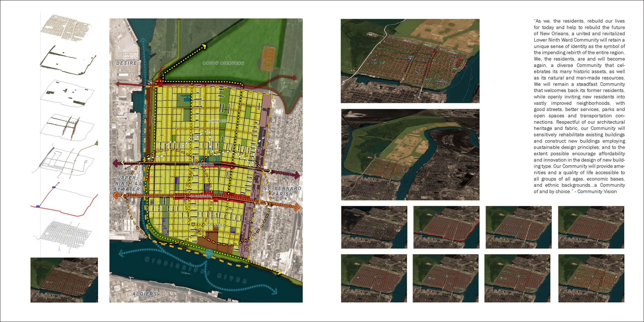This screenshot has height=322, width=644.
Task: Click the ALGIERS label
Action: tap(145, 294)
